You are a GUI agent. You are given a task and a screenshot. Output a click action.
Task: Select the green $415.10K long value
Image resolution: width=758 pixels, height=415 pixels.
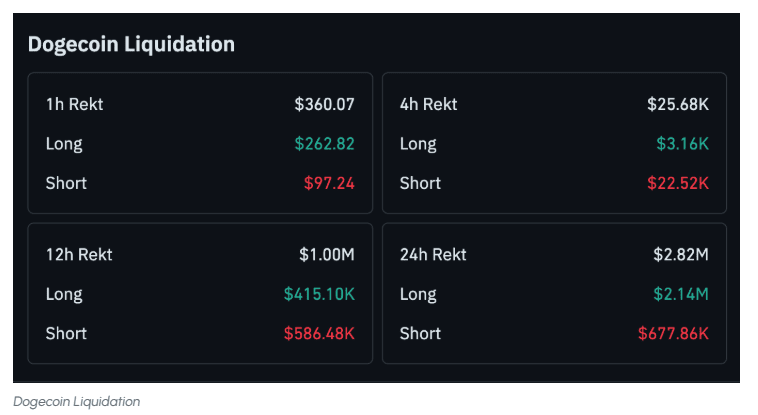318,294
